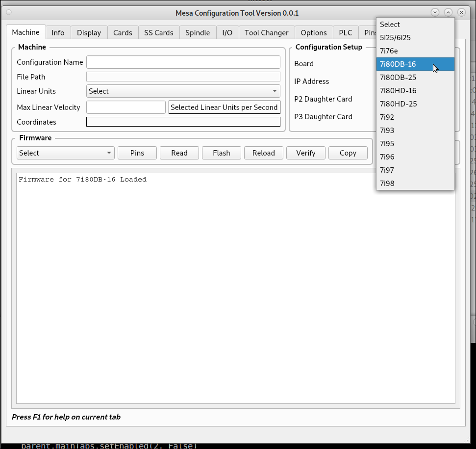This screenshot has height=449, width=476.
Task: Click the File Path field
Action: click(x=183, y=77)
